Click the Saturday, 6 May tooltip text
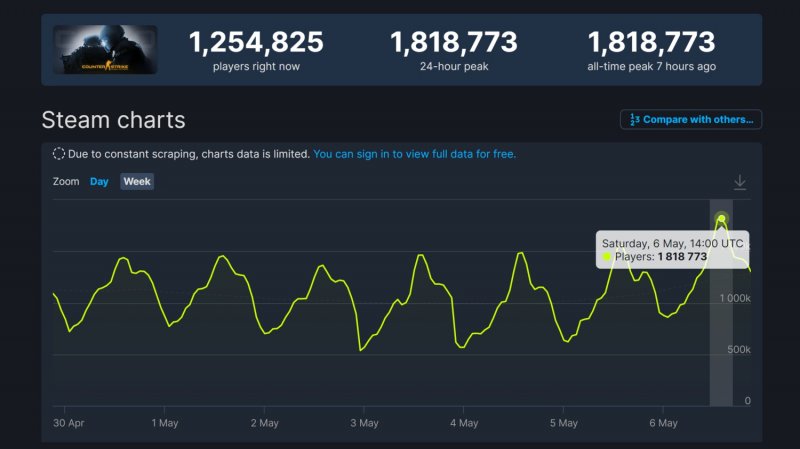This screenshot has width=800, height=449. pos(671,243)
